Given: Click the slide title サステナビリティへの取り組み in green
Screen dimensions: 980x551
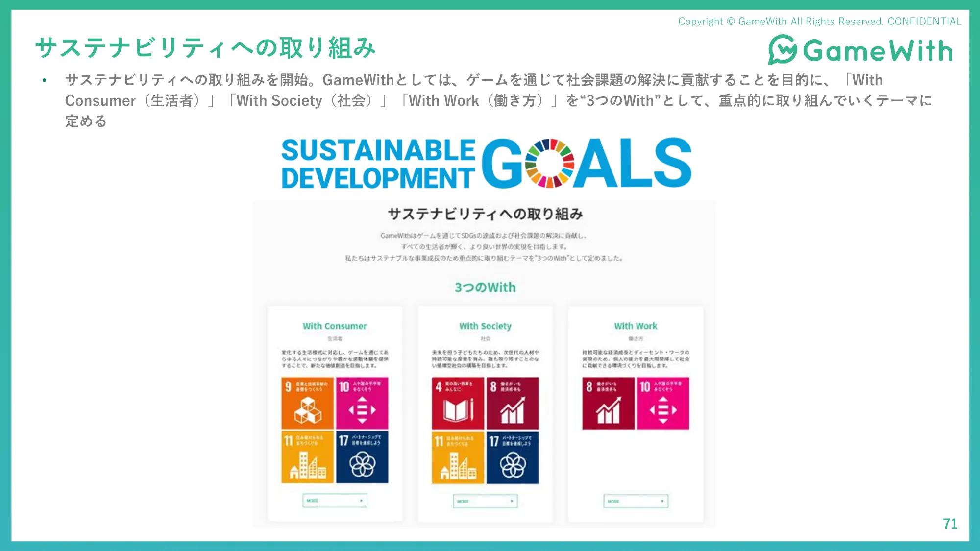Looking at the screenshot, I should tap(206, 48).
